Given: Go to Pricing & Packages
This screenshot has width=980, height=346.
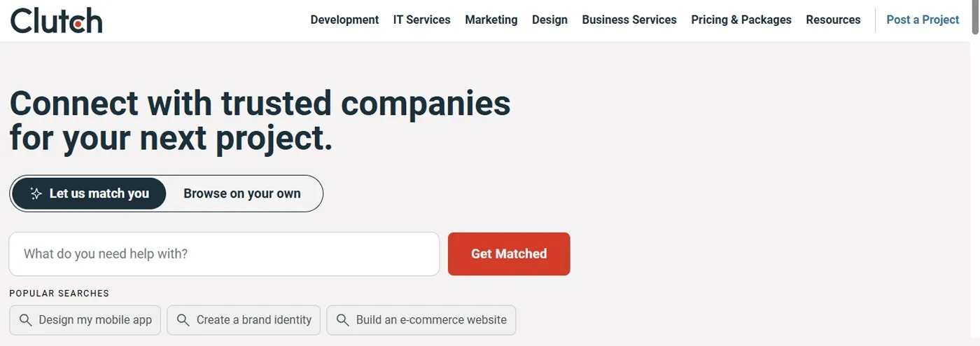Looking at the screenshot, I should [x=741, y=20].
